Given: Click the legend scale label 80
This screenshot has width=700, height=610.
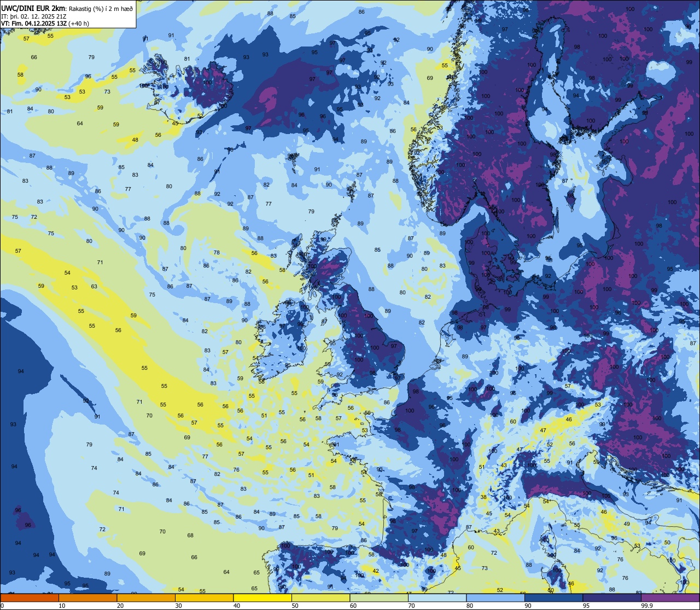Looking at the screenshot, I should coord(470,606).
